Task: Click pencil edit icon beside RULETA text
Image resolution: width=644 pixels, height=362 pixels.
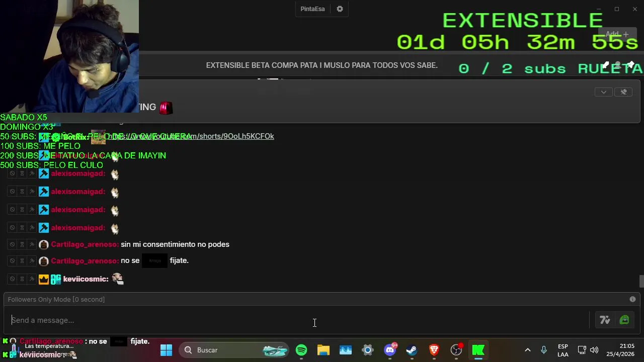Action: tap(606, 65)
